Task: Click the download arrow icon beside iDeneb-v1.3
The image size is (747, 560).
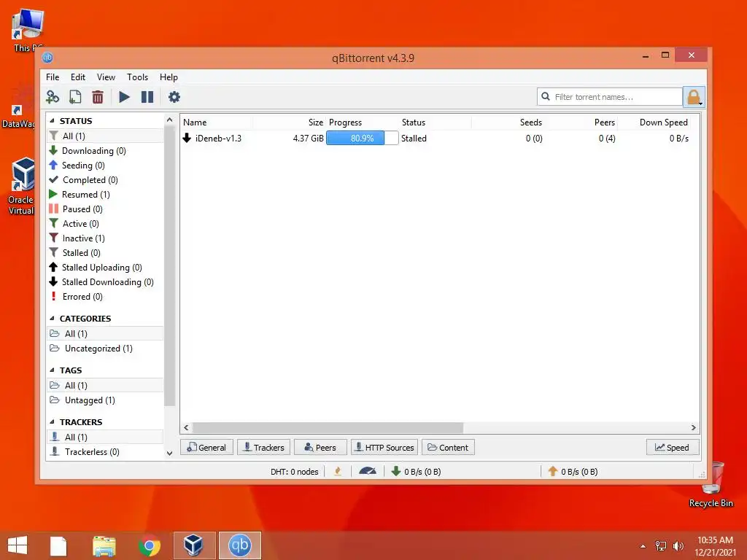Action: click(187, 138)
